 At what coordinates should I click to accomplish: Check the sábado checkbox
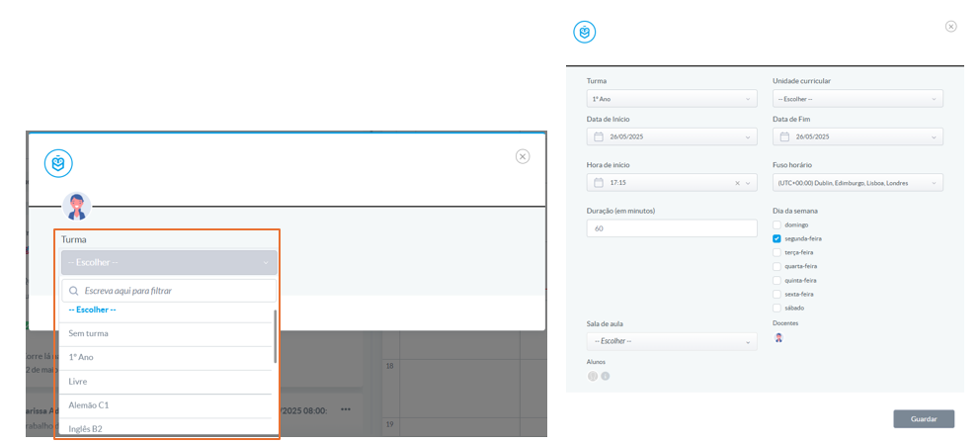click(x=776, y=308)
